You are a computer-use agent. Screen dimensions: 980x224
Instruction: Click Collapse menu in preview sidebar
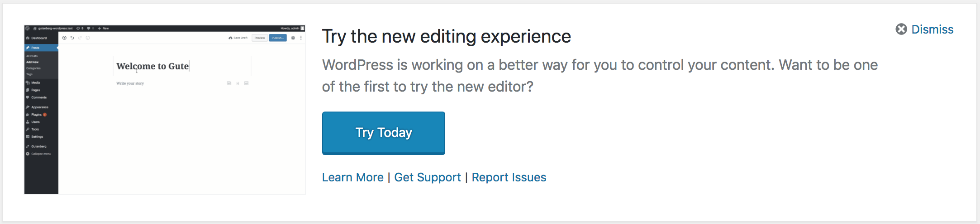click(41, 154)
